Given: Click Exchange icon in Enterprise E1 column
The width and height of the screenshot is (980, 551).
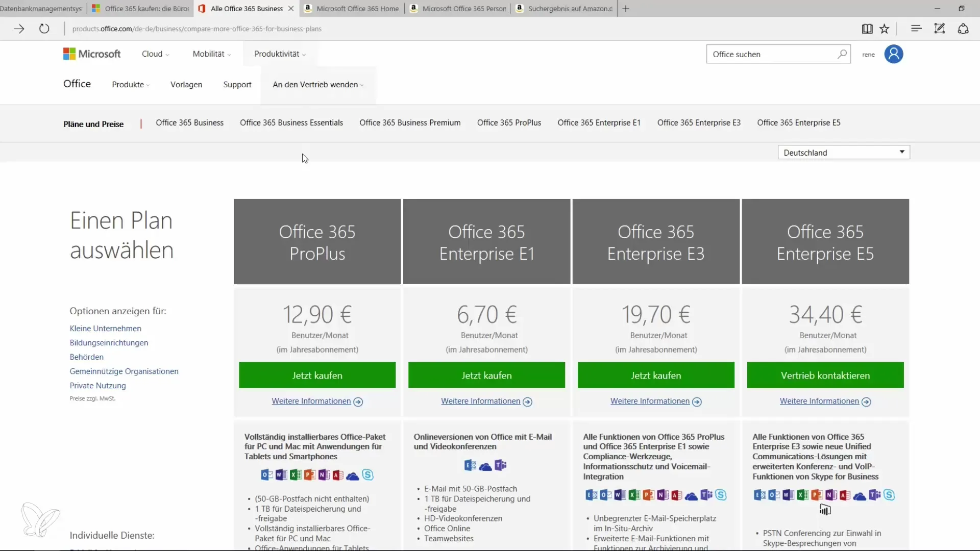Looking at the screenshot, I should tap(470, 465).
